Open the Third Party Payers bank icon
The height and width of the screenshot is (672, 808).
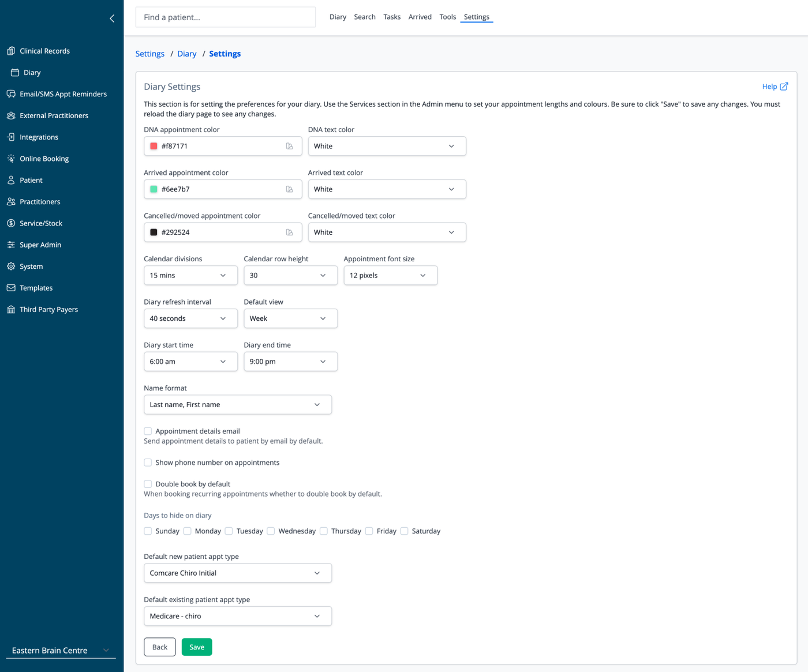(11, 310)
